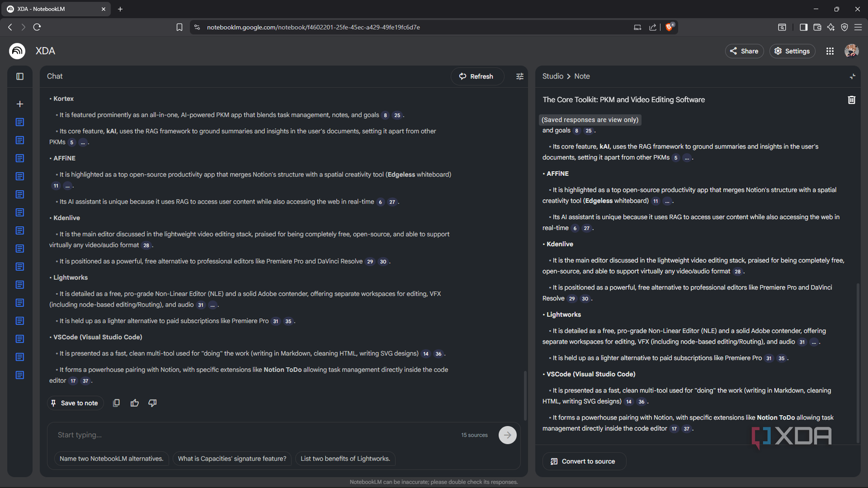Click the note panel scrollbar

click(858, 363)
